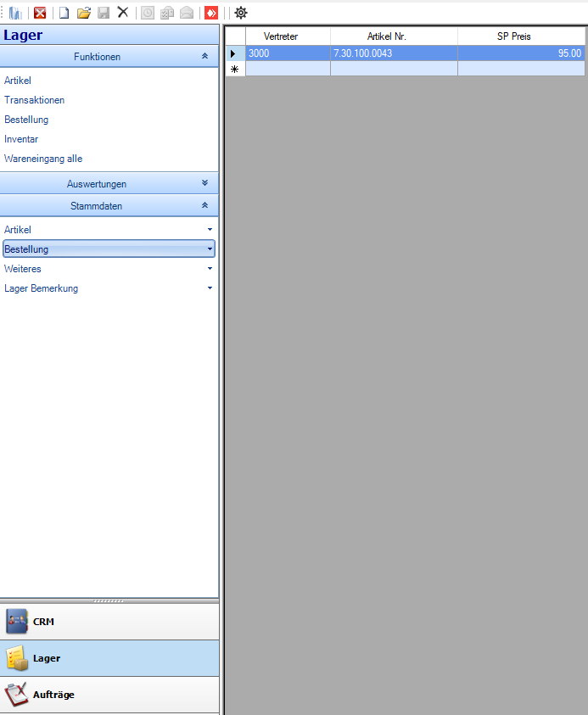Image resolution: width=588 pixels, height=715 pixels.
Task: Click the floppy disk save icon
Action: (x=104, y=13)
